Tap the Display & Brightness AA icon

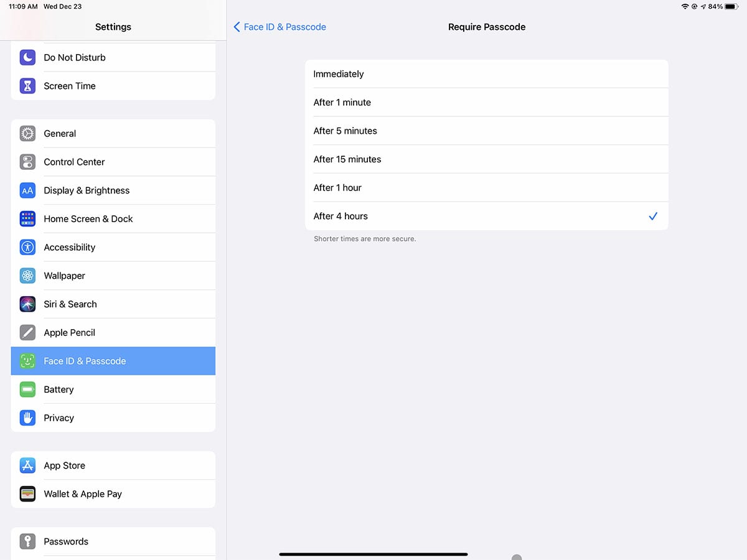(x=27, y=190)
